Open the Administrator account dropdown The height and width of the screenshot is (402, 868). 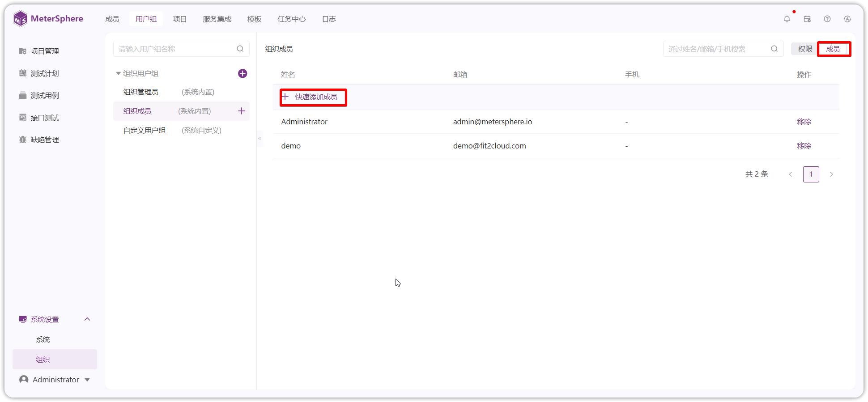55,380
